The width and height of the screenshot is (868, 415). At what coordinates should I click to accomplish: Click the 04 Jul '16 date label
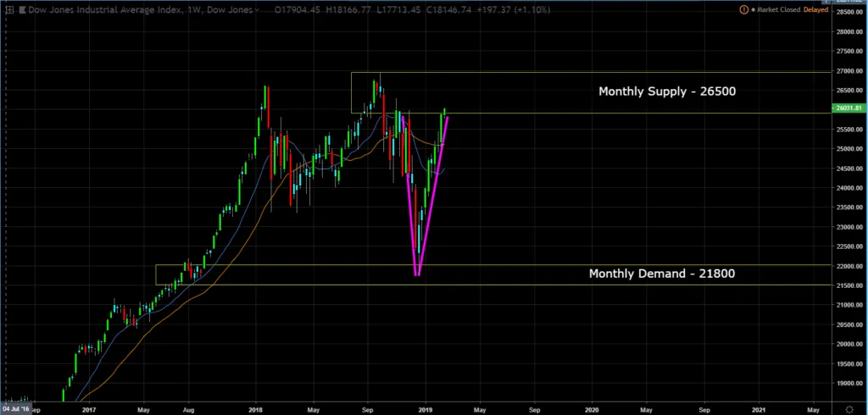(15, 409)
